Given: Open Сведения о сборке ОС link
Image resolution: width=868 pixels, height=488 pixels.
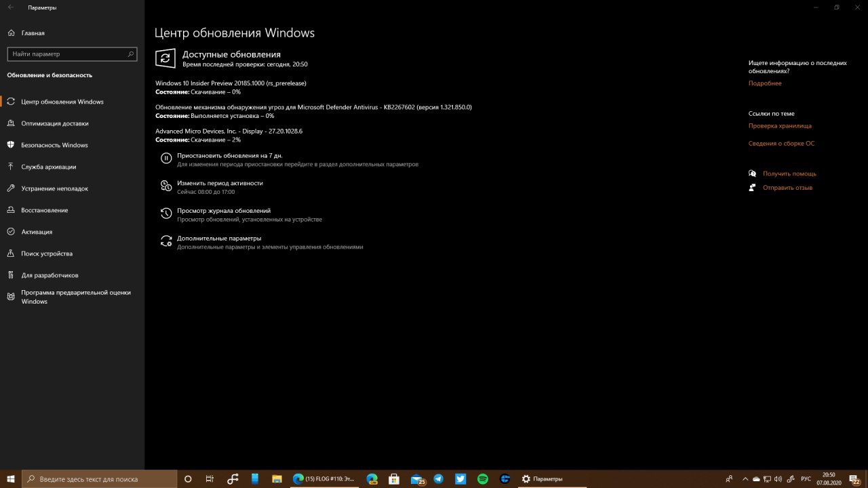Looking at the screenshot, I should [781, 144].
